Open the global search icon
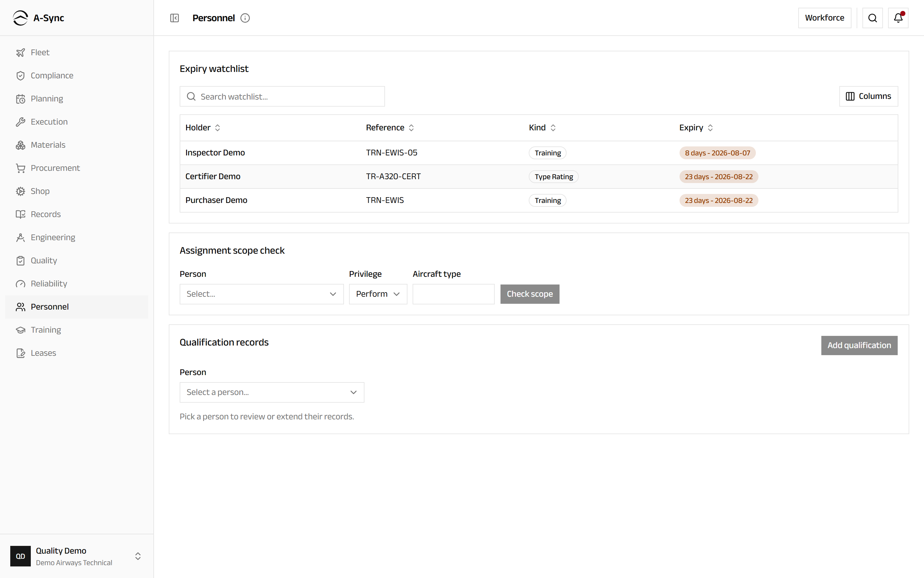This screenshot has height=578, width=924. coord(872,18)
